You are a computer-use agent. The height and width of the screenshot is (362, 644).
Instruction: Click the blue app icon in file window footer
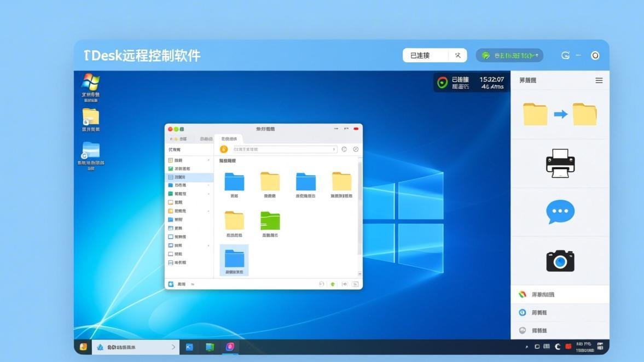click(x=171, y=284)
